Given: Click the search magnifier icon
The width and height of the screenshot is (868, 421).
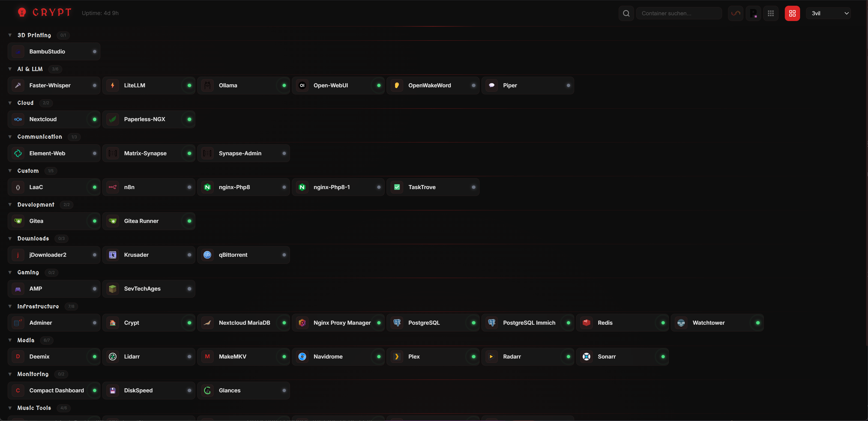Looking at the screenshot, I should (x=626, y=13).
